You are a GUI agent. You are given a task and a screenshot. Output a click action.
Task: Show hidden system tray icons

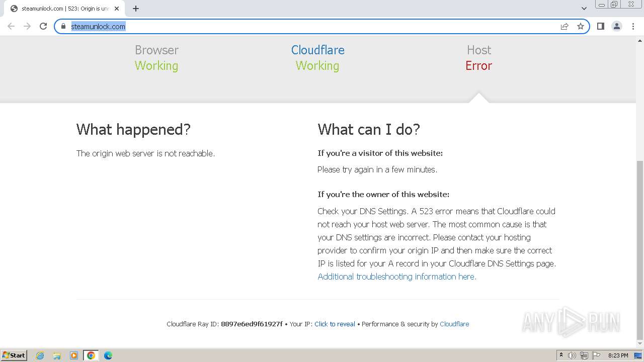[561, 355]
